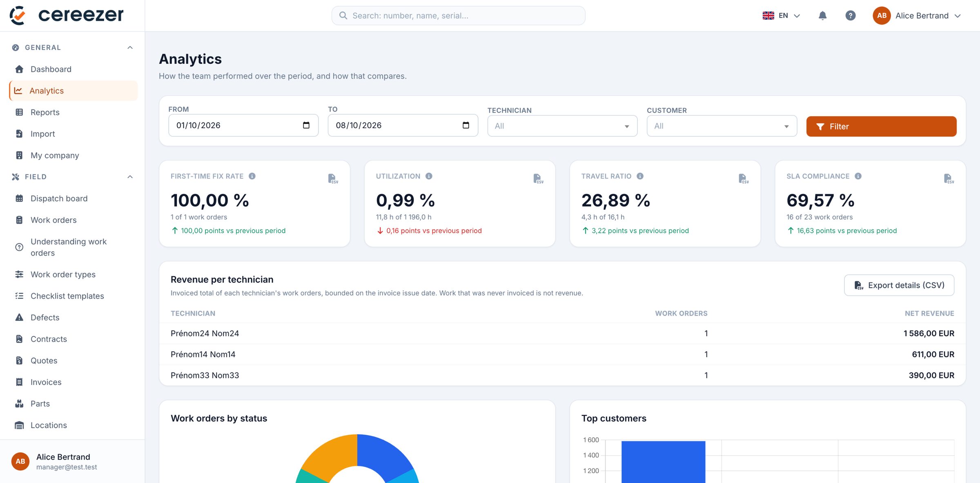Open the EN language selector
This screenshot has width=980, height=483.
coord(782,16)
